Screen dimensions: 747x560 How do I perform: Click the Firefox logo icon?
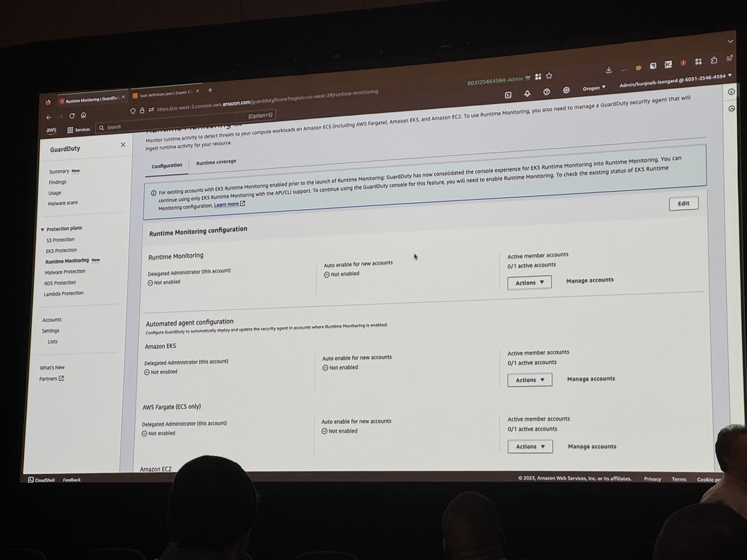[49, 101]
